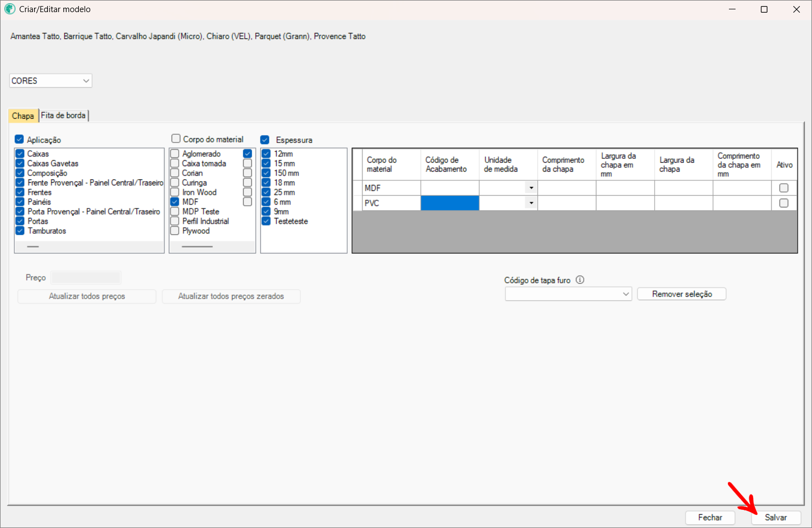Expand Unidade de medida dropdown for MDF
Image resolution: width=812 pixels, height=528 pixels.
pyautogui.click(x=531, y=188)
